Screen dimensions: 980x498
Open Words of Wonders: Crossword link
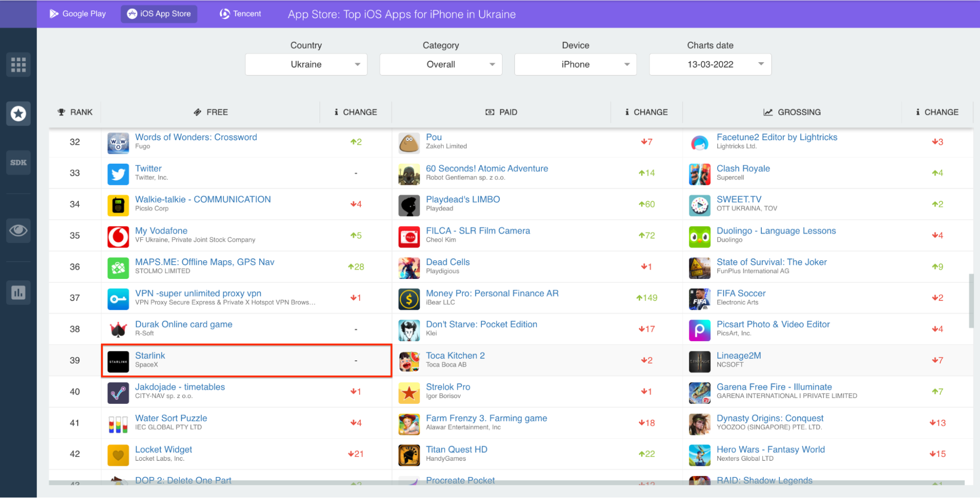coord(196,137)
